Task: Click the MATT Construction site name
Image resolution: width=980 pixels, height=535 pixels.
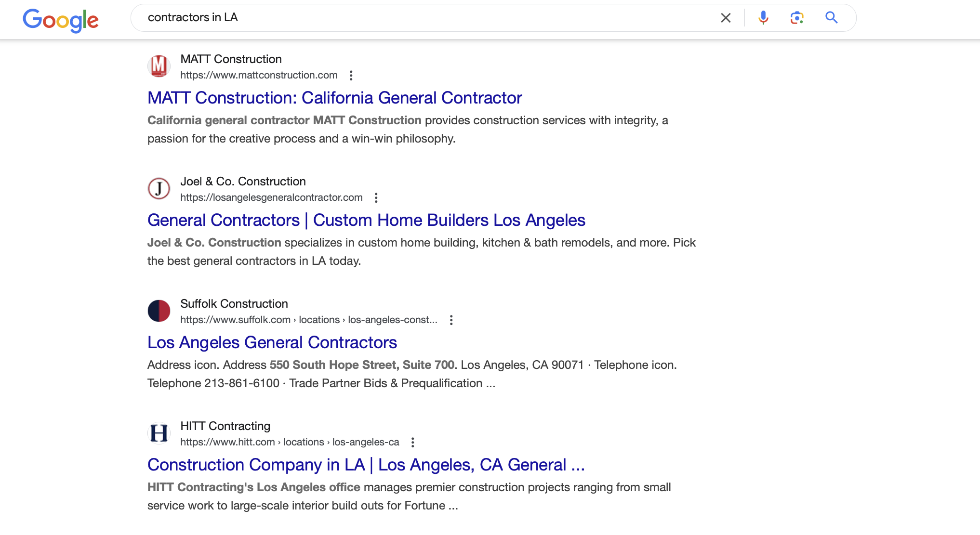Action: (231, 59)
